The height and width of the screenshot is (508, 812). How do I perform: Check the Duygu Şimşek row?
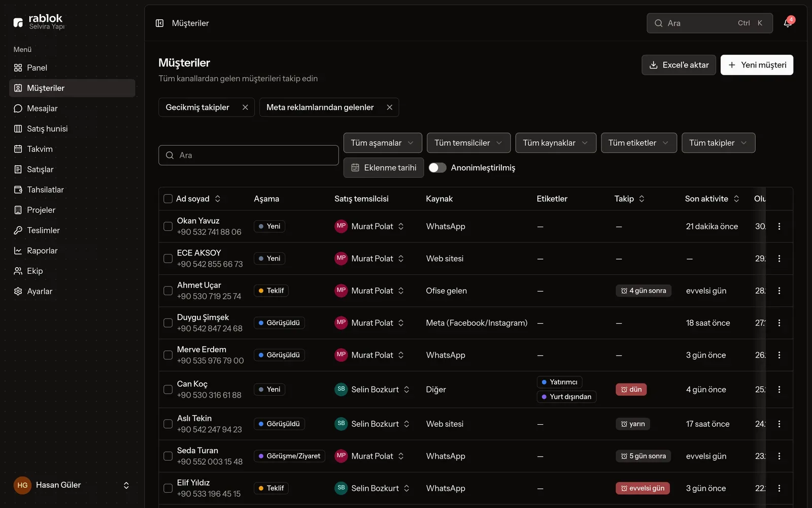click(x=168, y=323)
